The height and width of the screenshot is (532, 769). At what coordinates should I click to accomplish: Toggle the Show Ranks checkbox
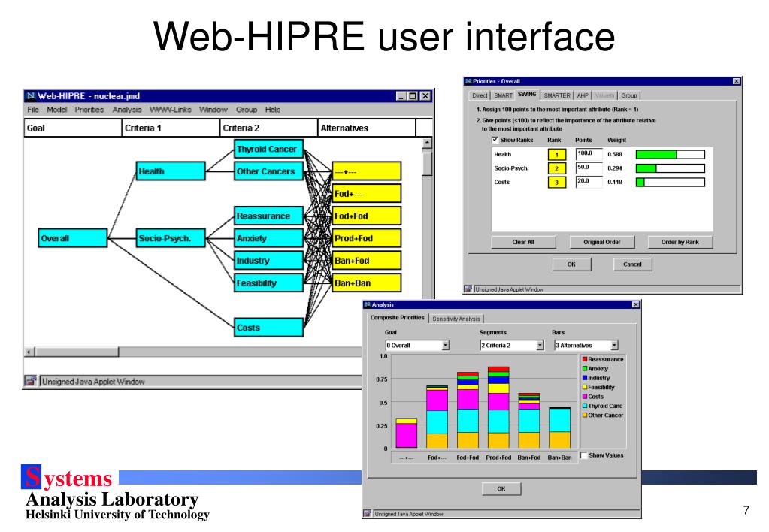[495, 140]
